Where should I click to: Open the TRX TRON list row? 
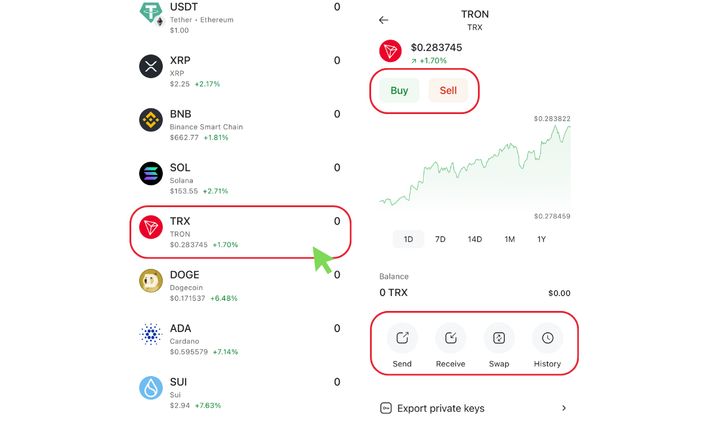point(240,232)
